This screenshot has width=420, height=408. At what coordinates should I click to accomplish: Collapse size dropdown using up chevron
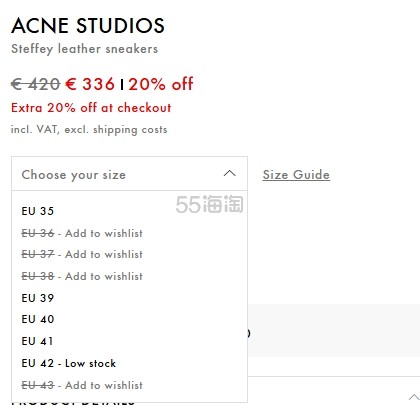click(229, 174)
